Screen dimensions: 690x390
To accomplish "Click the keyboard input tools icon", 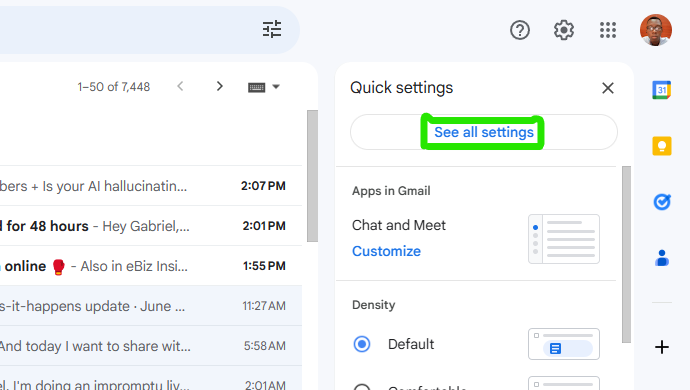I will click(x=257, y=87).
